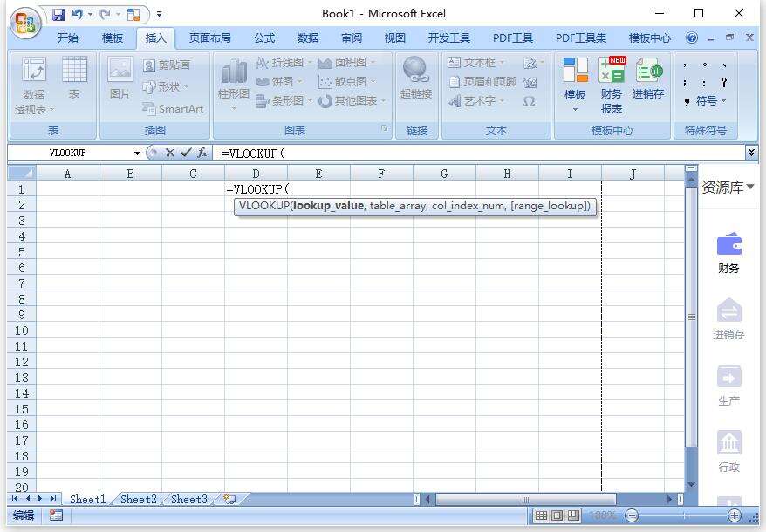
Task: Open the 散点图 scatter chart menu
Action: pyautogui.click(x=347, y=82)
